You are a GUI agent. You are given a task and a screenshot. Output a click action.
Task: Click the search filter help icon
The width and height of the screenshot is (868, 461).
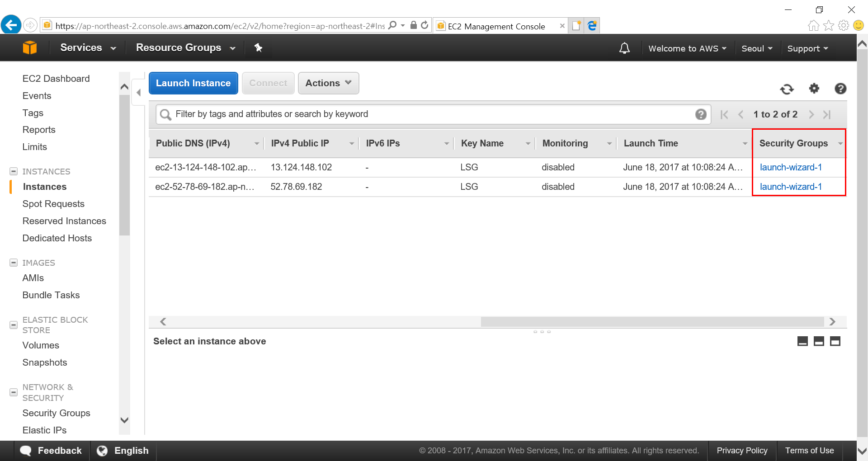(701, 114)
